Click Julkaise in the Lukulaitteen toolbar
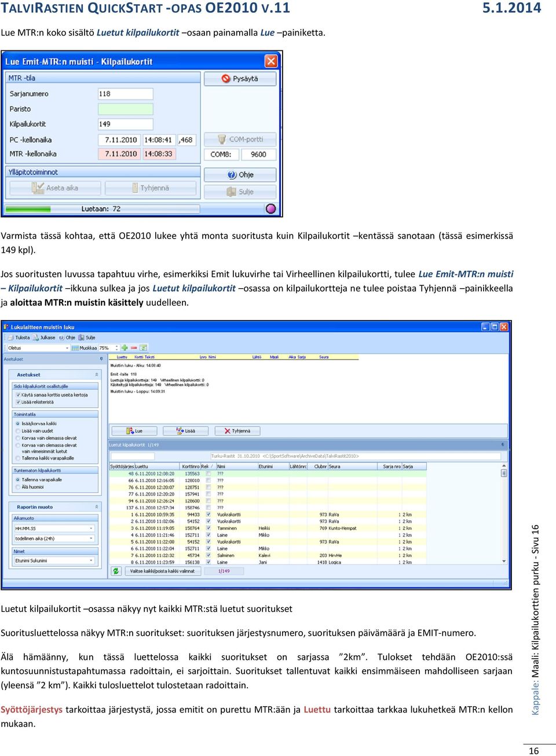The width and height of the screenshot is (556, 756). (x=44, y=337)
